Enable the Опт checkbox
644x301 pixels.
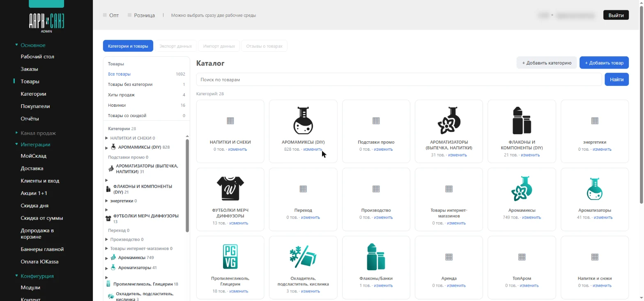105,15
